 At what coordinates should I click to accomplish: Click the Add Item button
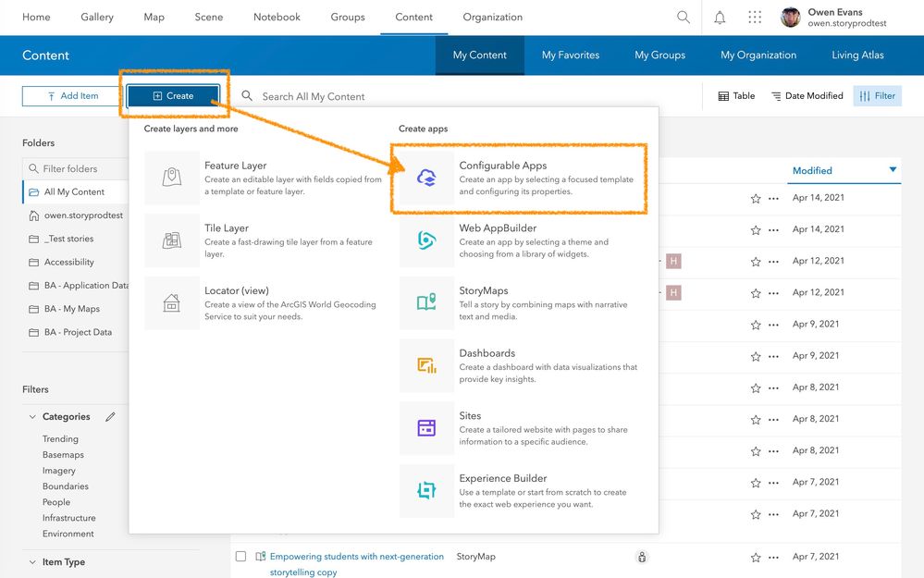pos(72,96)
